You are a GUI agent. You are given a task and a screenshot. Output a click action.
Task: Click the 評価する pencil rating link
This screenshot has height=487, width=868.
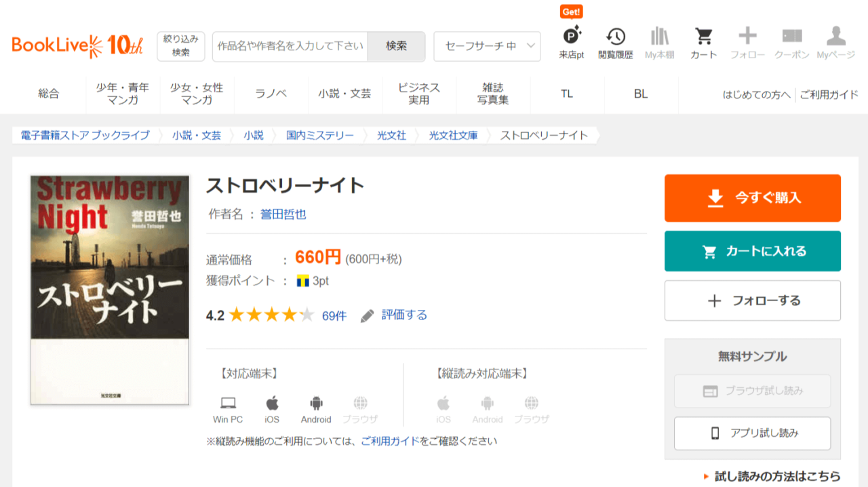(394, 315)
